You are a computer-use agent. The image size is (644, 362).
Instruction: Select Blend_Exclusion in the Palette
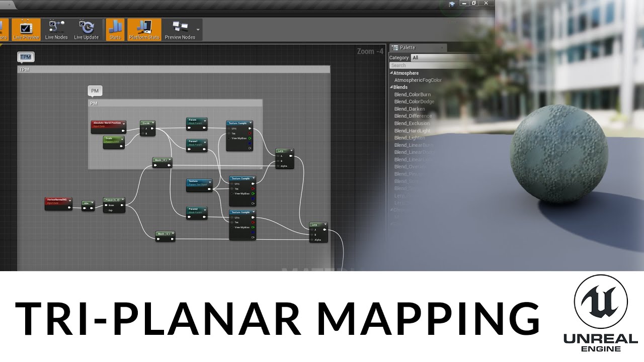pos(412,123)
